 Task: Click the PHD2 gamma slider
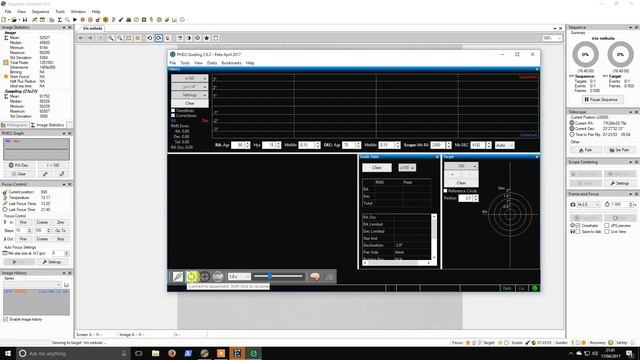tap(278, 276)
